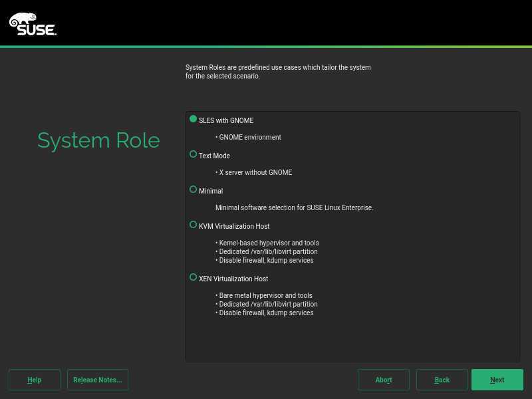This screenshot has width=532, height=399.
Task: Click the 'System Role' heading
Action: tap(98, 140)
